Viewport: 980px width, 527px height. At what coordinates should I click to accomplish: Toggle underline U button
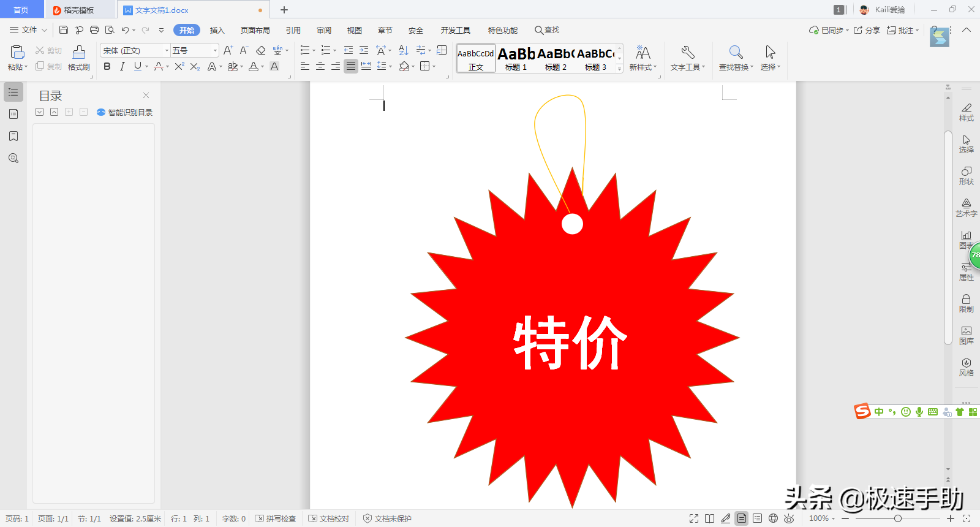tap(137, 66)
